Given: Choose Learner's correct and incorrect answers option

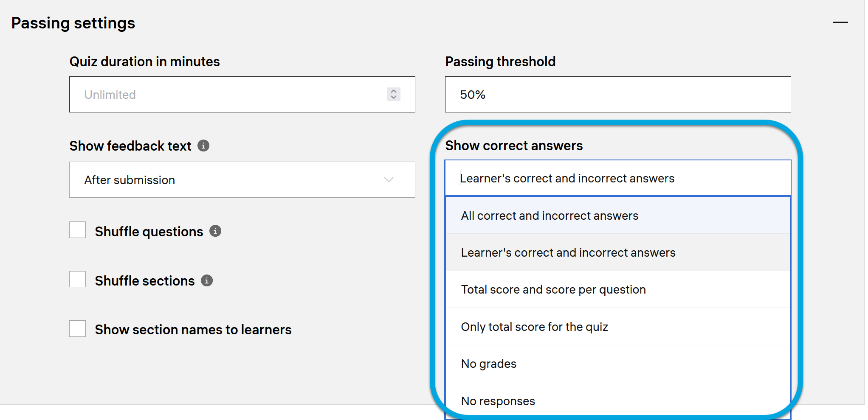Looking at the screenshot, I should [568, 253].
